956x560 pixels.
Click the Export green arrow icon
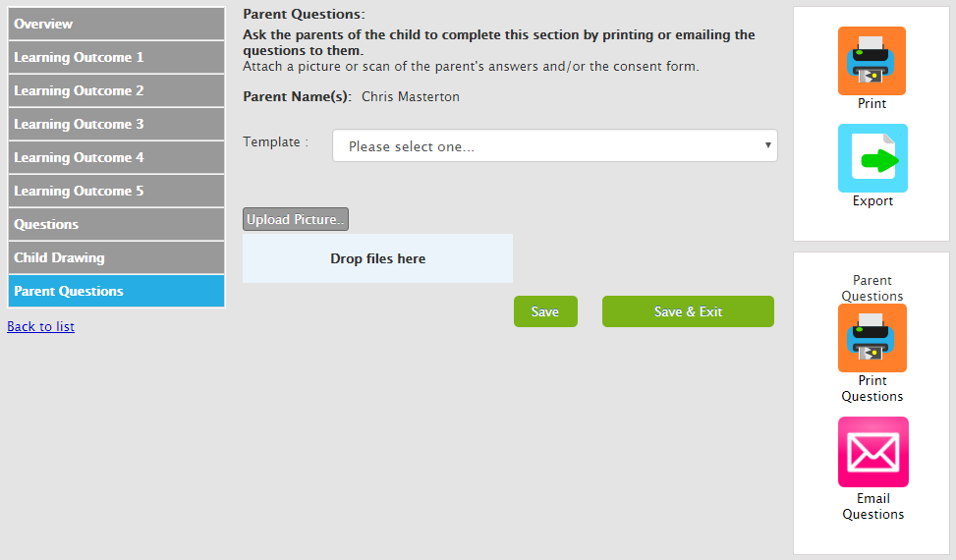tap(872, 158)
